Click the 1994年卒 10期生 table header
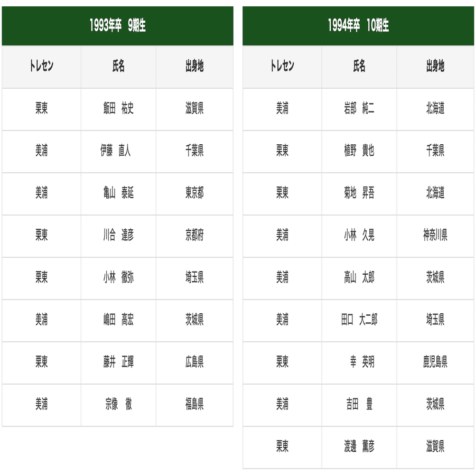Image resolution: width=476 pixels, height=476 pixels. click(x=358, y=26)
